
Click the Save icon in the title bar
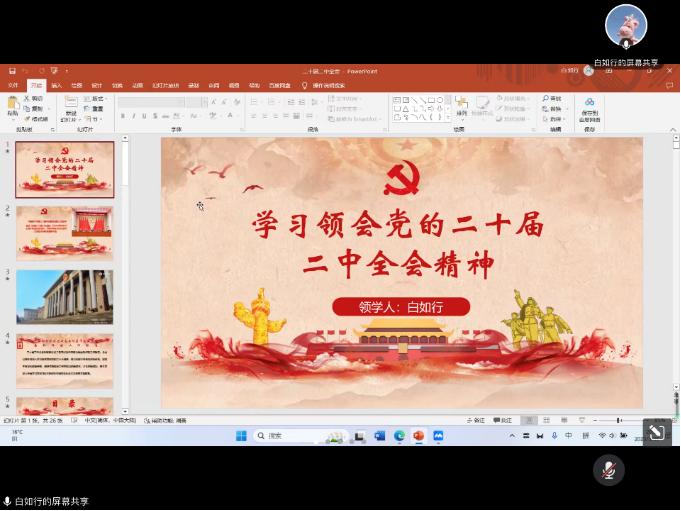[x=12, y=71]
